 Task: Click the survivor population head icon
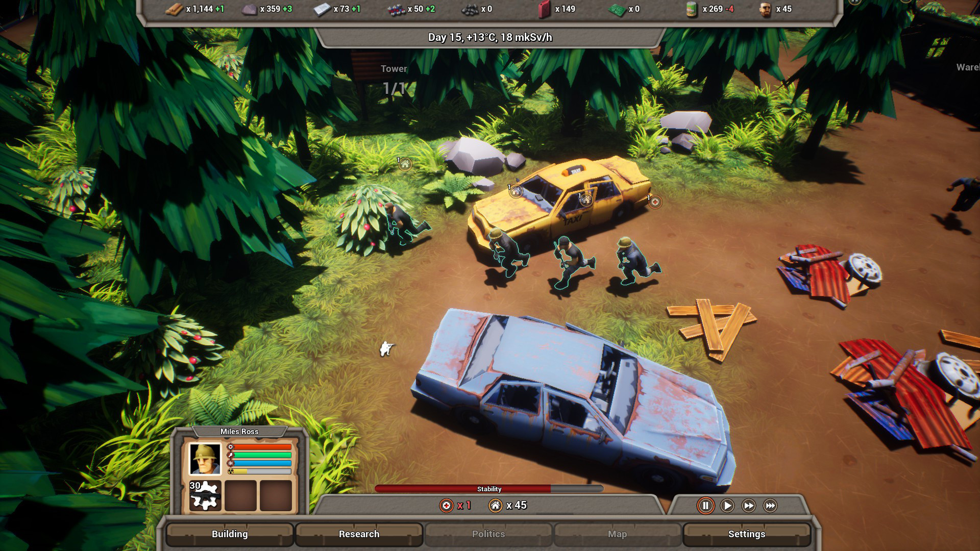tap(765, 9)
